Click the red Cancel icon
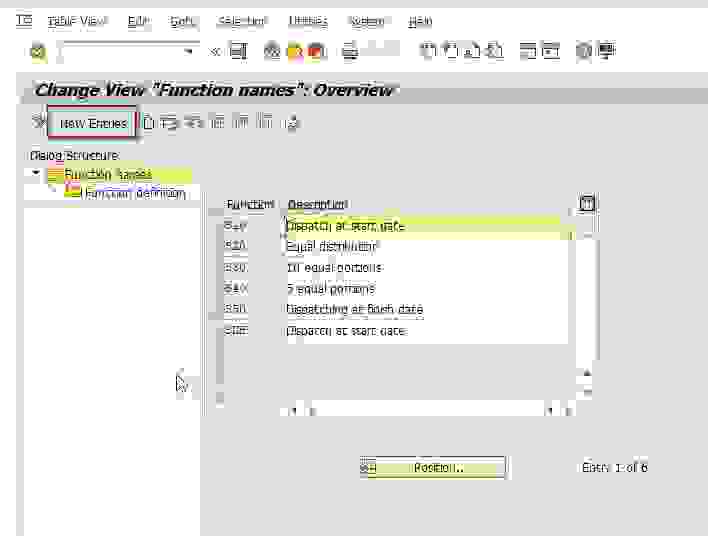Image resolution: width=708 pixels, height=536 pixels. [x=317, y=51]
